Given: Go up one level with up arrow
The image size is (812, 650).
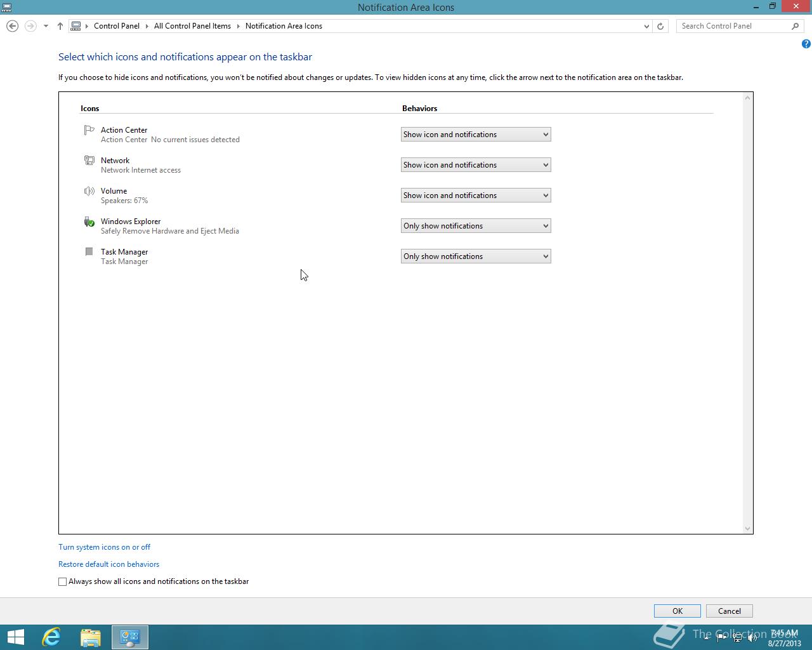Looking at the screenshot, I should point(60,26).
